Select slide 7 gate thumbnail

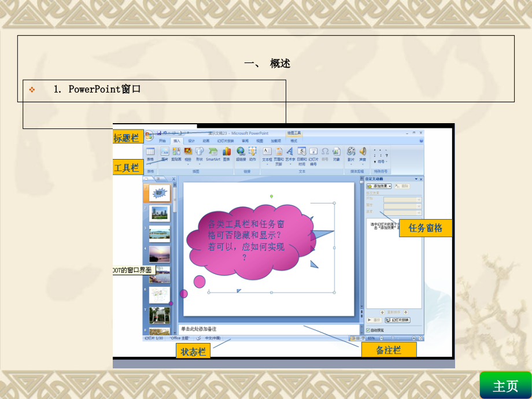click(160, 315)
